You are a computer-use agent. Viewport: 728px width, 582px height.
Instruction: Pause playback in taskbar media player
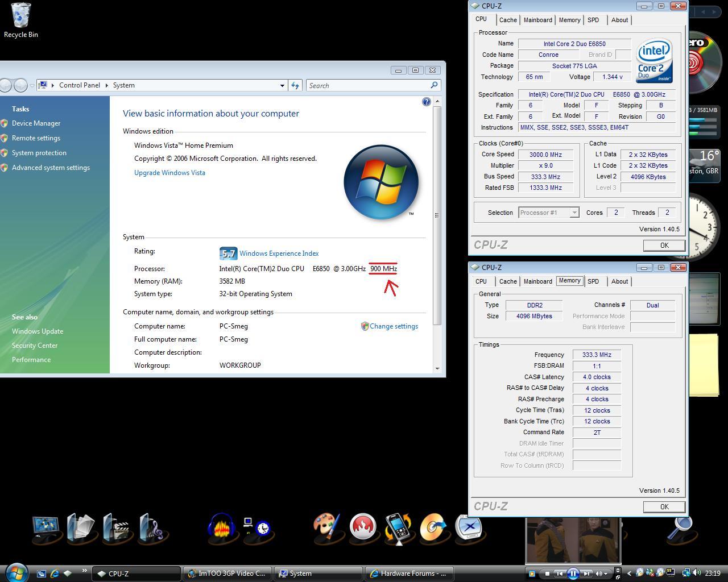coord(573,573)
